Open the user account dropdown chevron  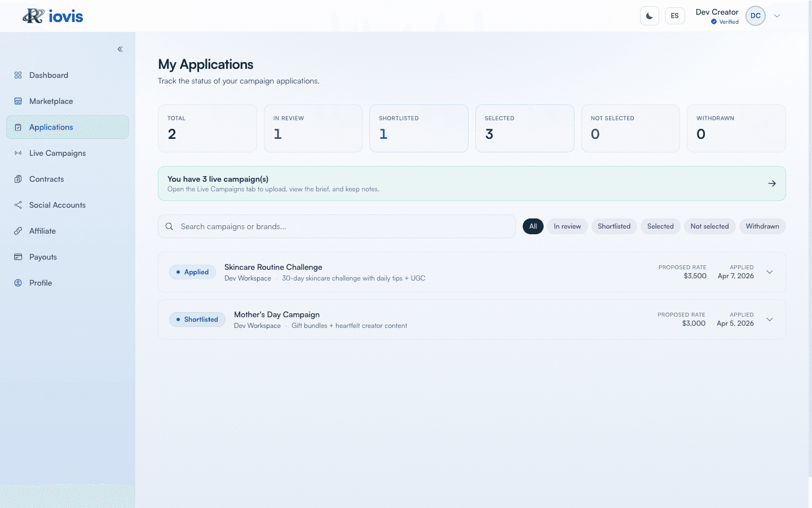pyautogui.click(x=777, y=16)
